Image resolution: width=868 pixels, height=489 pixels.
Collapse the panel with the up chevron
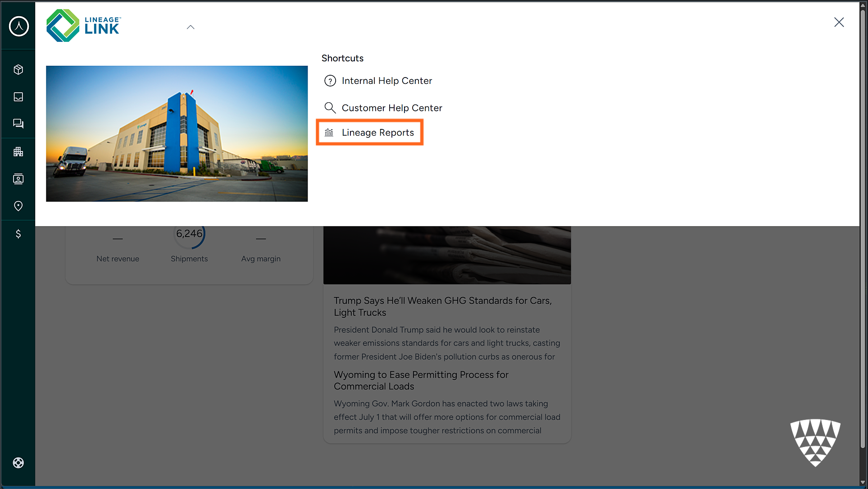(x=191, y=27)
